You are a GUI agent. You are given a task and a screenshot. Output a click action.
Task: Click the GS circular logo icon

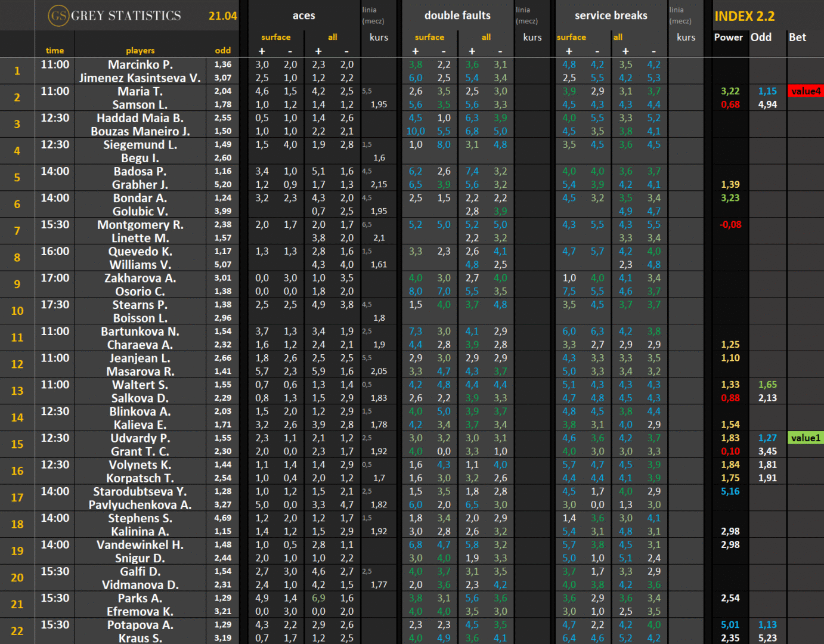58,16
